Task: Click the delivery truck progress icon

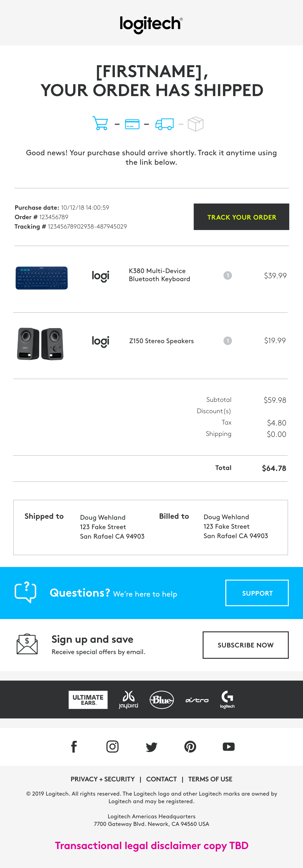Action: (165, 124)
